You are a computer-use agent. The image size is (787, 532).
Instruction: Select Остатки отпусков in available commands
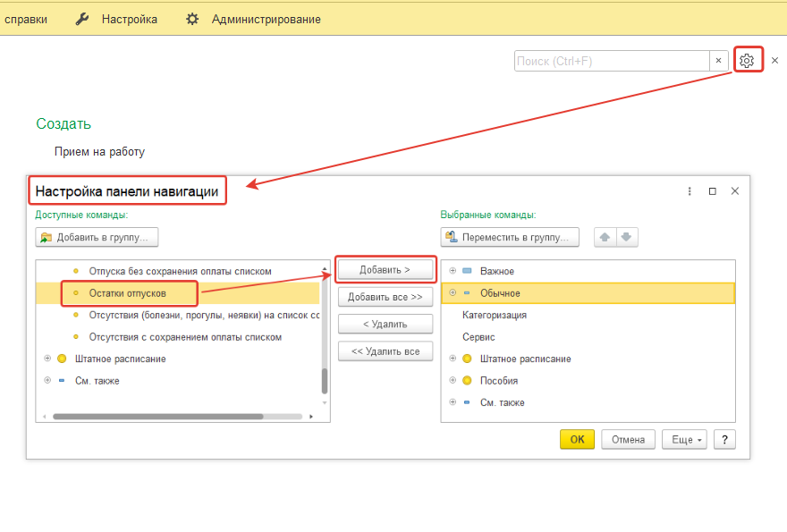(x=127, y=293)
